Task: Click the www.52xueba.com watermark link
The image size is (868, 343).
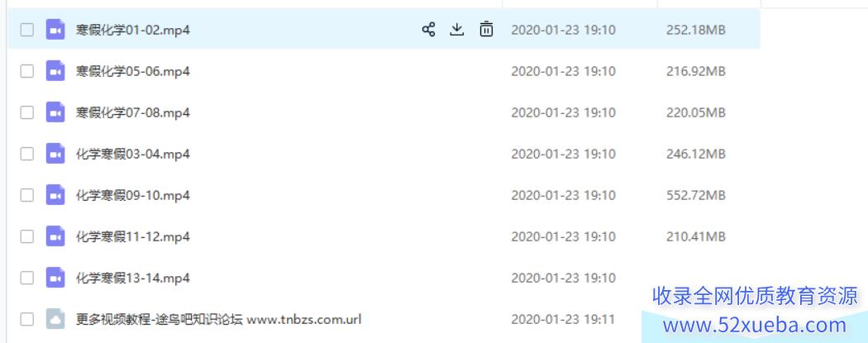Action: (x=755, y=326)
